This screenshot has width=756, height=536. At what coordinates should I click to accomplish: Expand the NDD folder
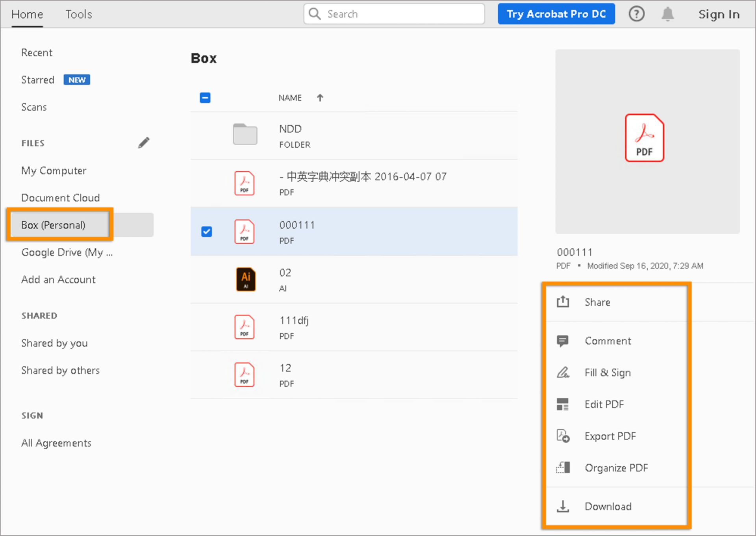[x=290, y=129]
